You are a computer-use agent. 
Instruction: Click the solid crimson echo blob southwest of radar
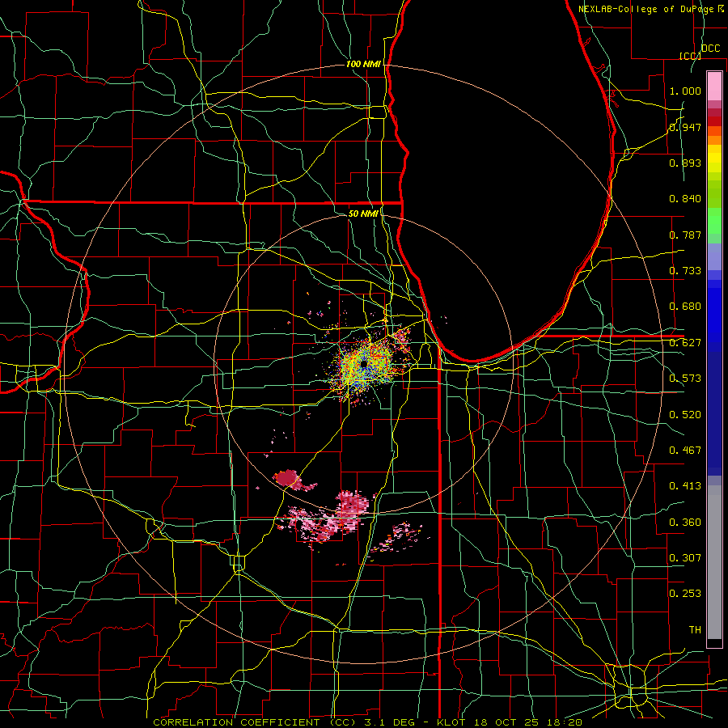pos(288,476)
